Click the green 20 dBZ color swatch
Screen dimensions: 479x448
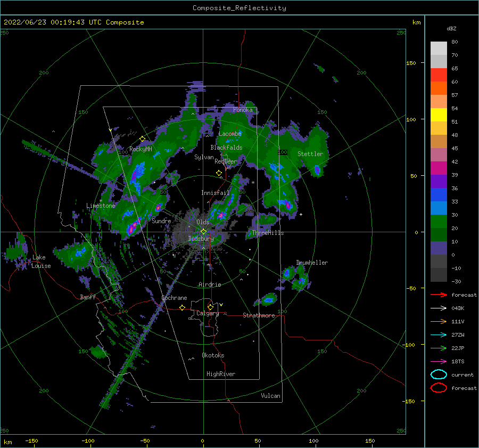click(x=439, y=221)
